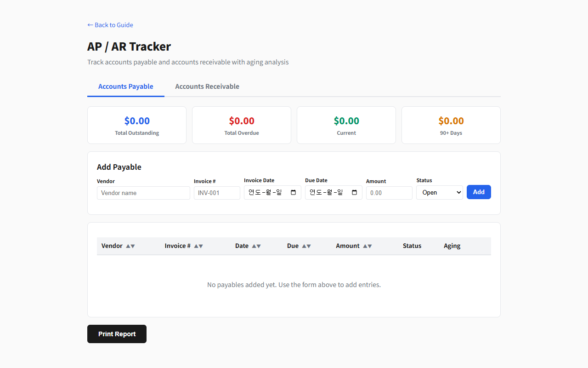Follow the Back to Guide link

click(x=110, y=25)
